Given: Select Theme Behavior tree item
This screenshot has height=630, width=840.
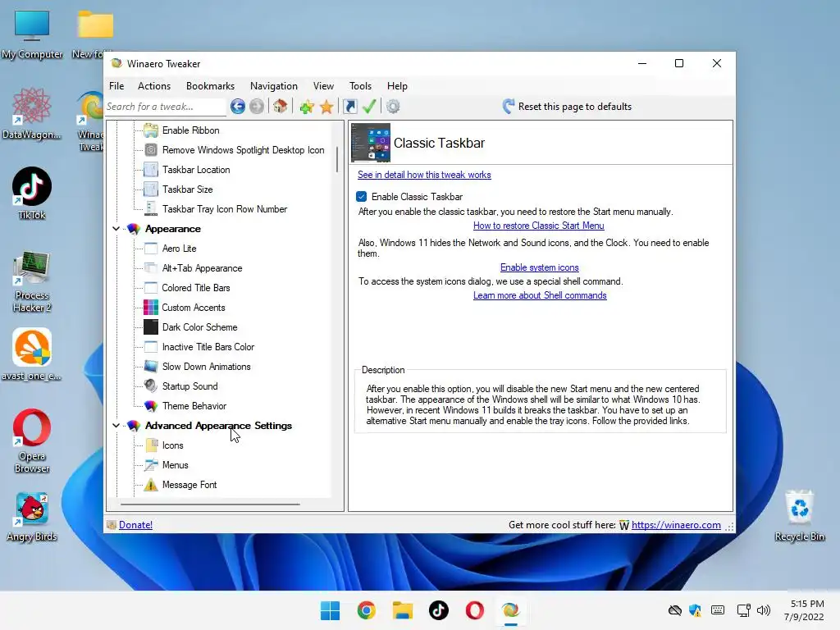Looking at the screenshot, I should coord(194,406).
